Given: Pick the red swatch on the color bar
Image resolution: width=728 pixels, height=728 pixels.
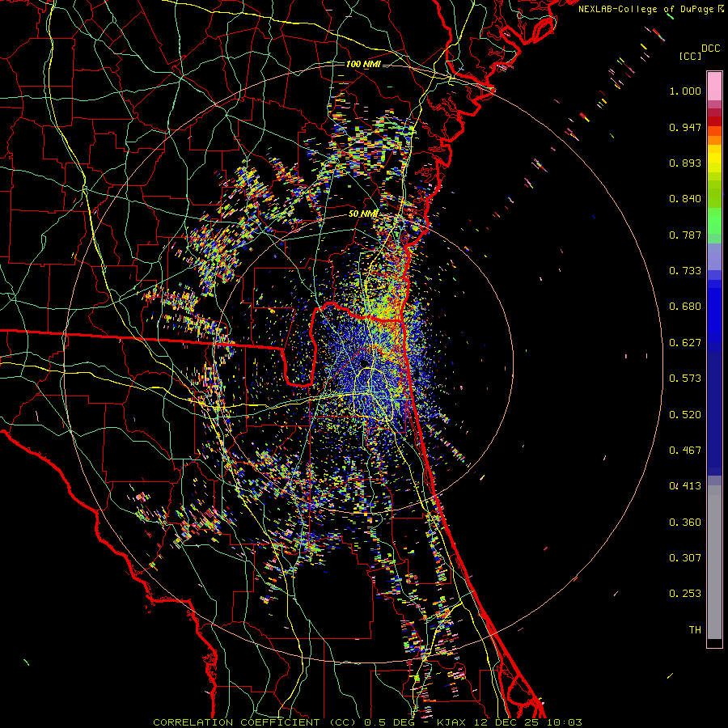Looking at the screenshot, I should click(714, 121).
